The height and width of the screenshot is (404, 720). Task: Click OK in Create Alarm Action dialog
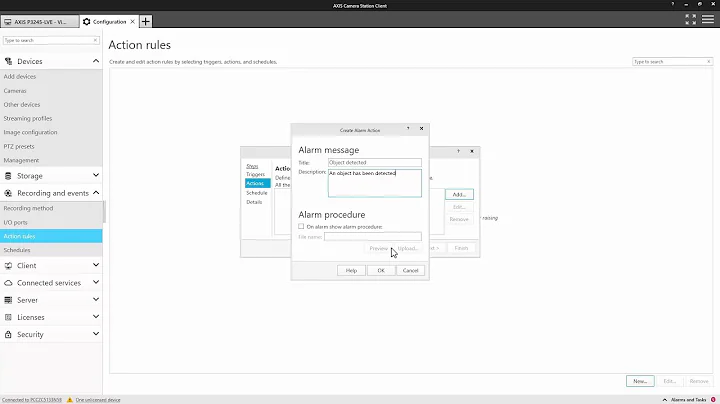tap(381, 270)
